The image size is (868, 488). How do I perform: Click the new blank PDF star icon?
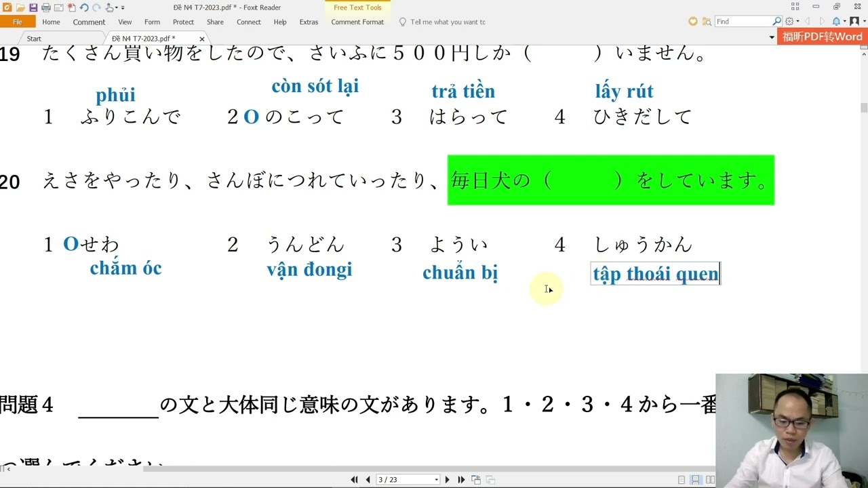(71, 7)
